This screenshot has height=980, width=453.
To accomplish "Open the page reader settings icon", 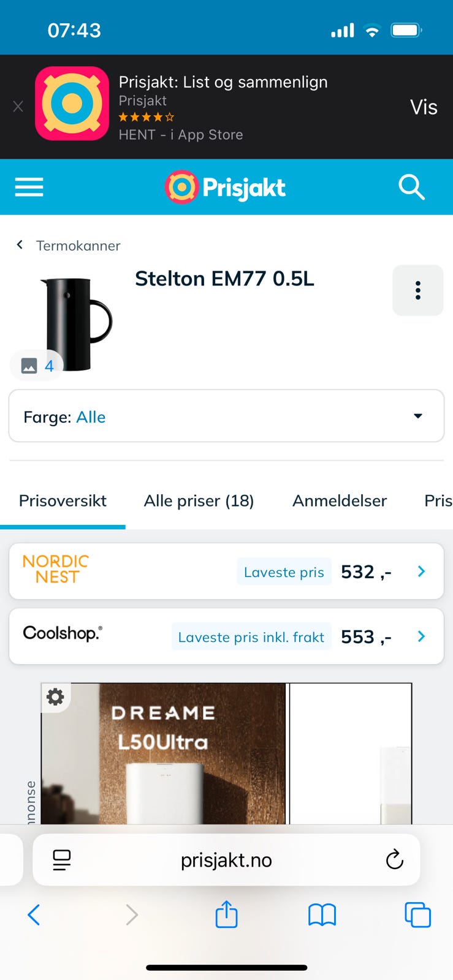I will pyautogui.click(x=62, y=860).
